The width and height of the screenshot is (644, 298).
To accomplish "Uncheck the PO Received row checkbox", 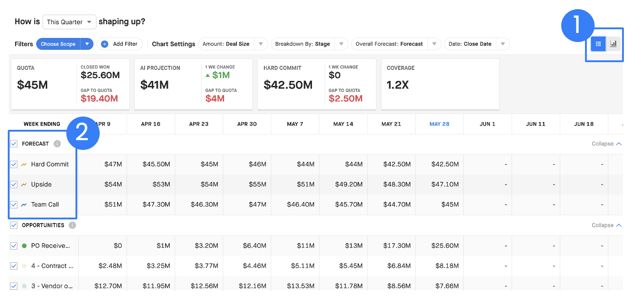I will click(x=14, y=246).
